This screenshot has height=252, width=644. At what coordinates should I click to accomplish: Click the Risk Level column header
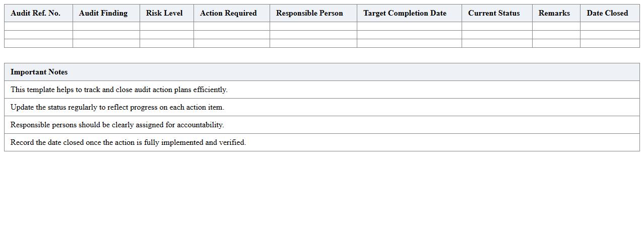pos(164,13)
